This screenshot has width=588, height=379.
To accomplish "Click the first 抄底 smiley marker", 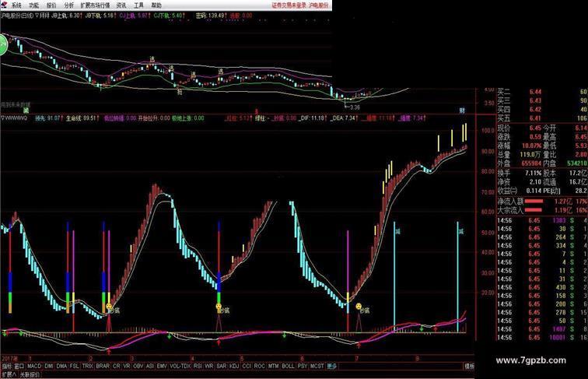I will coord(109,307).
